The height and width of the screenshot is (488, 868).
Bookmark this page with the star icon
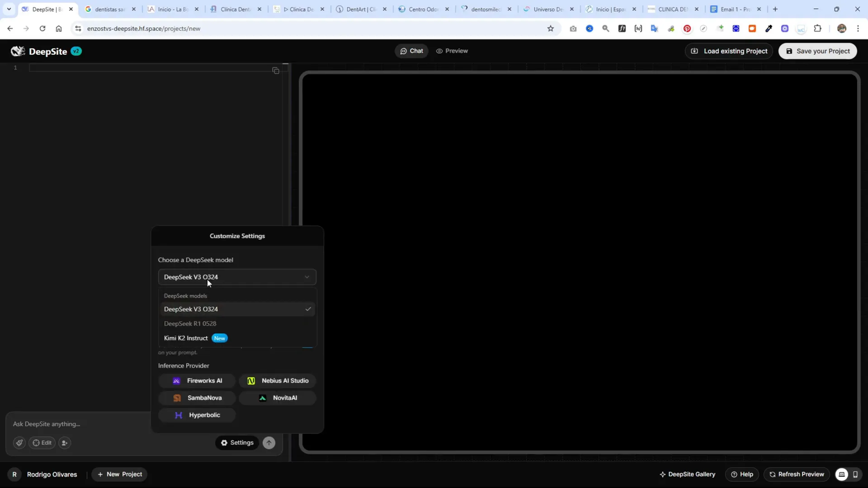[x=550, y=29]
